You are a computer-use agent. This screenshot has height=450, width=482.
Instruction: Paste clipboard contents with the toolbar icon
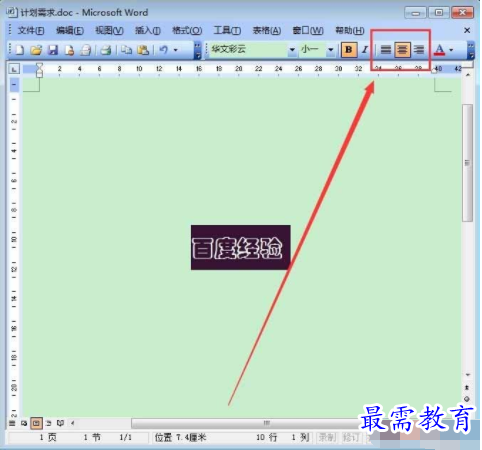[x=143, y=50]
